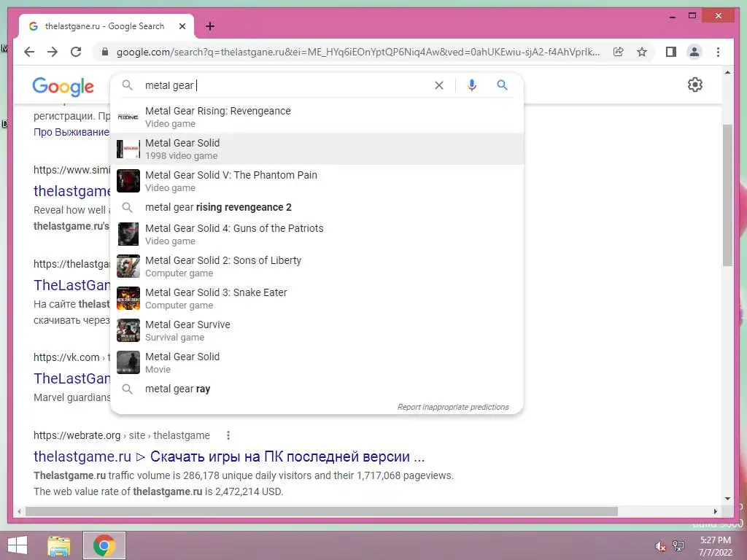Close the thelastgane.ru Google Search tab
The image size is (747, 560).
click(x=182, y=26)
